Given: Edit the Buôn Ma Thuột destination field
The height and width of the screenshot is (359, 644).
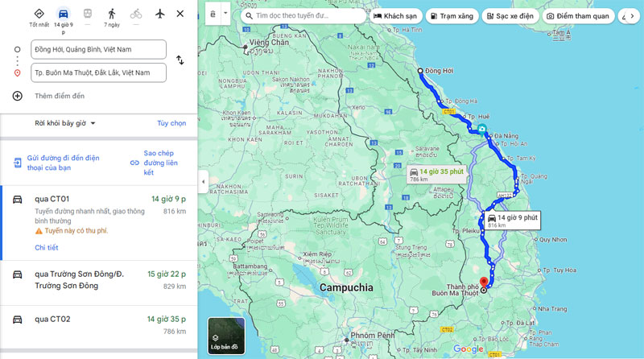Looking at the screenshot, I should pos(98,72).
